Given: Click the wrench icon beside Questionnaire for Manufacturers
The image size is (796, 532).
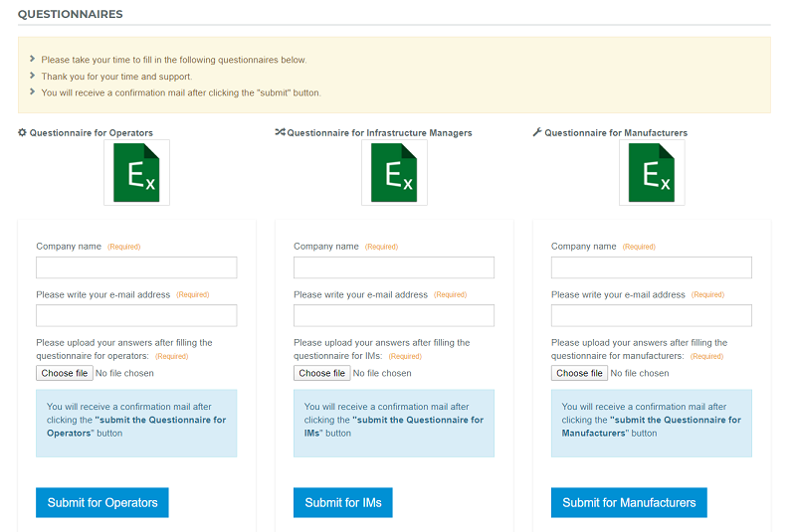Looking at the screenshot, I should pos(537,132).
